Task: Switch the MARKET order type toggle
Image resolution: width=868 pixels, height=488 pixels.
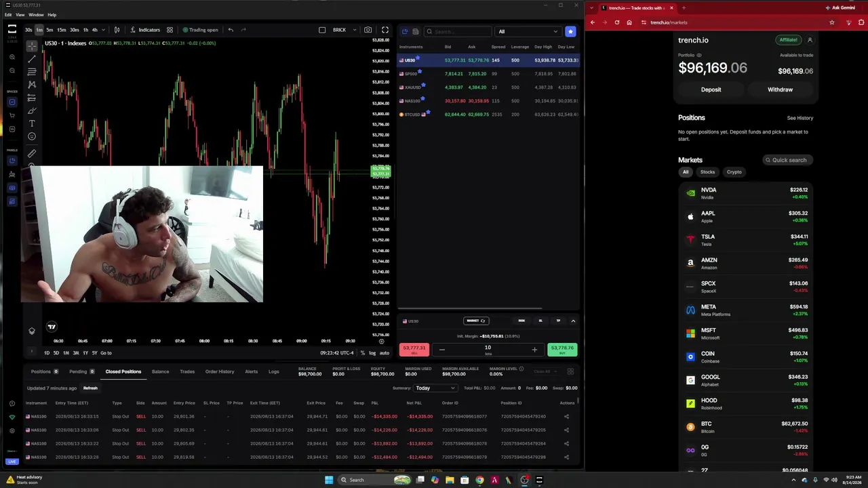Action: pyautogui.click(x=476, y=321)
